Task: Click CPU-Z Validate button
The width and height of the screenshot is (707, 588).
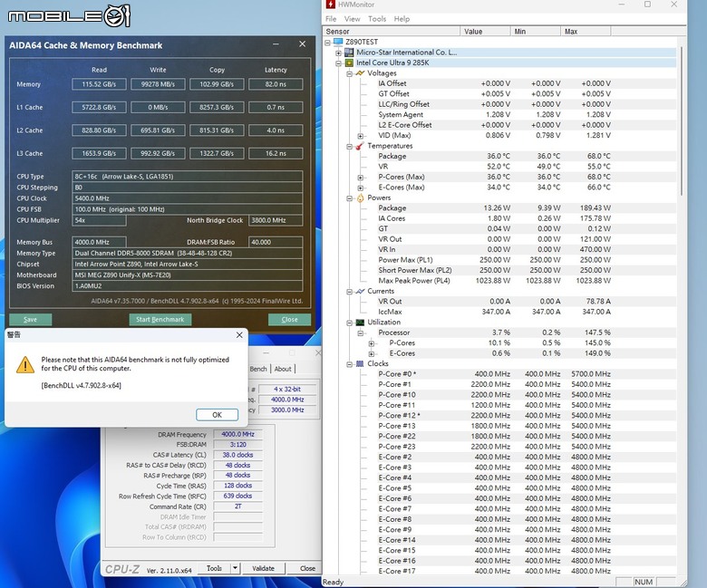Action: tap(264, 568)
